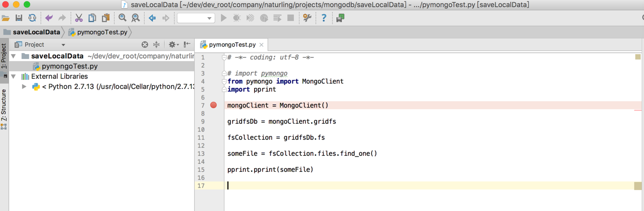Expand the Python 2.7.13 library node

[x=24, y=87]
